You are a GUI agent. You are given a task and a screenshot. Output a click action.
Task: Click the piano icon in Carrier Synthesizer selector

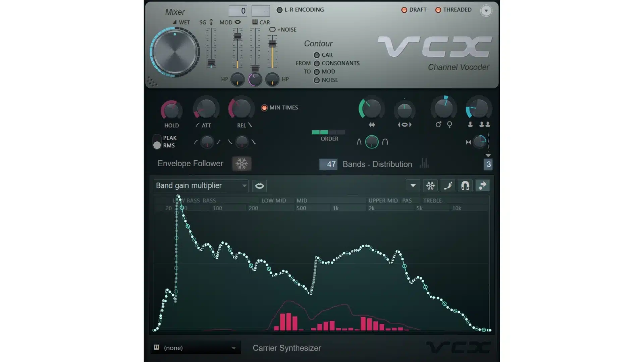156,347
